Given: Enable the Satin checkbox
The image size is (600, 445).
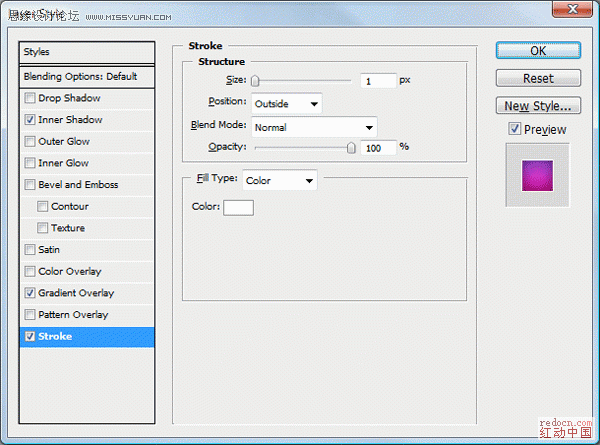Looking at the screenshot, I should point(29,250).
